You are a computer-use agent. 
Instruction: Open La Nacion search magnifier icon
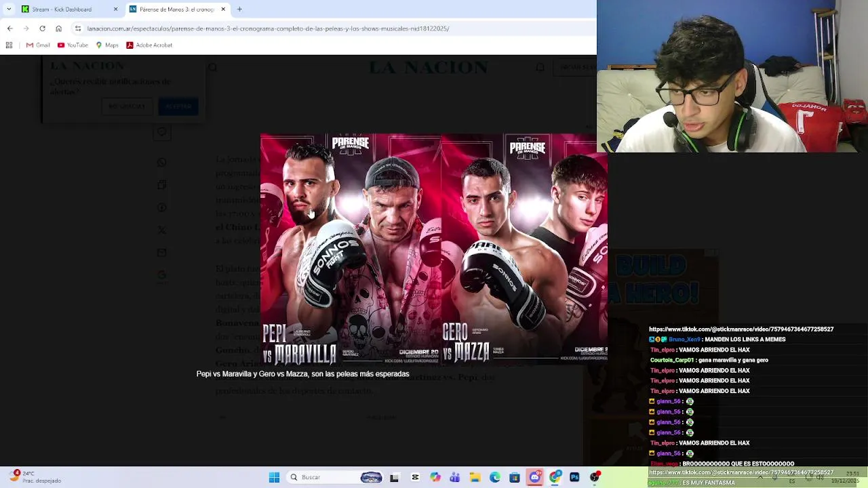tap(212, 67)
